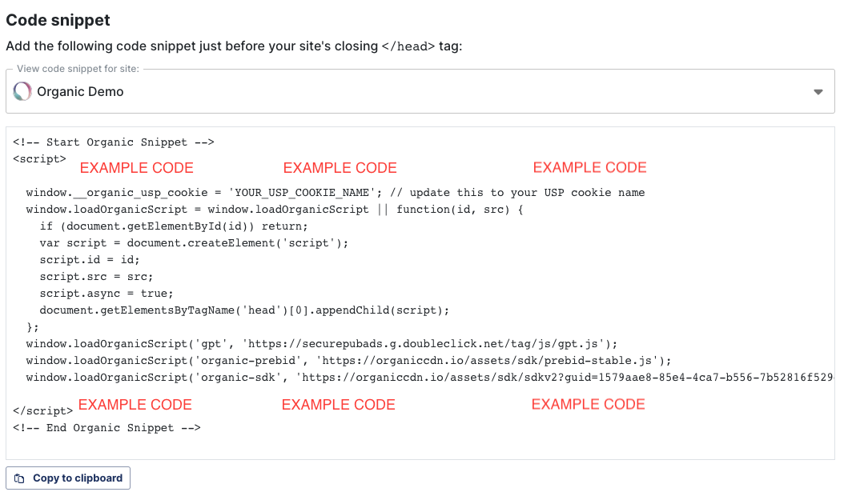Click the clipboard icon in the copy button

(19, 478)
